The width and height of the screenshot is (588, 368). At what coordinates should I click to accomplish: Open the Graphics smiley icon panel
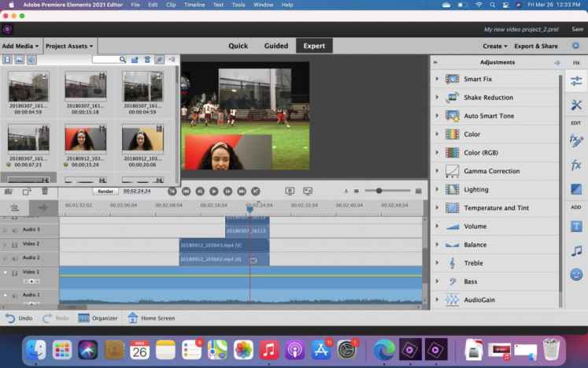point(576,274)
